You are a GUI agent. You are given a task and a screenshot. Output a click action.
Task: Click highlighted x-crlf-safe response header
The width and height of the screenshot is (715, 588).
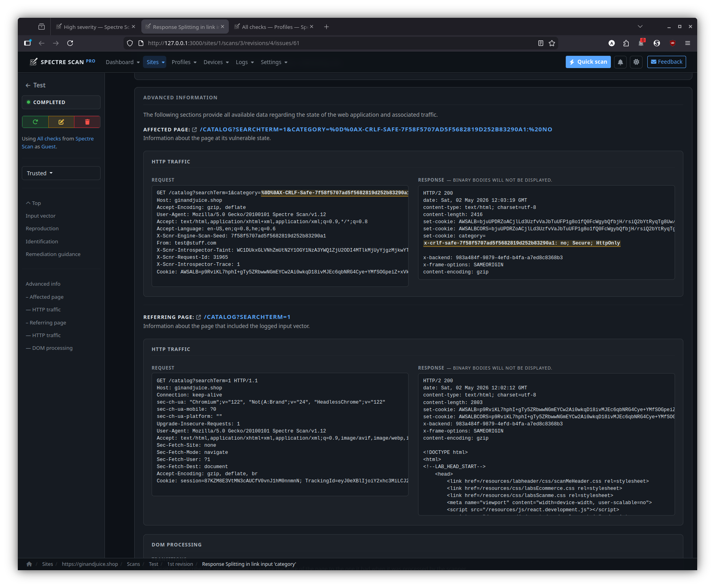point(522,243)
